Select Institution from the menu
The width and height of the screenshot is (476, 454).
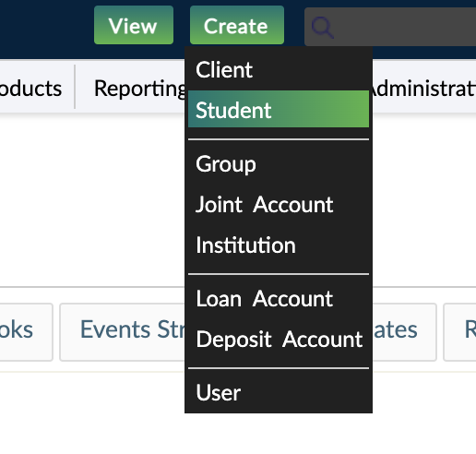[x=279, y=245]
